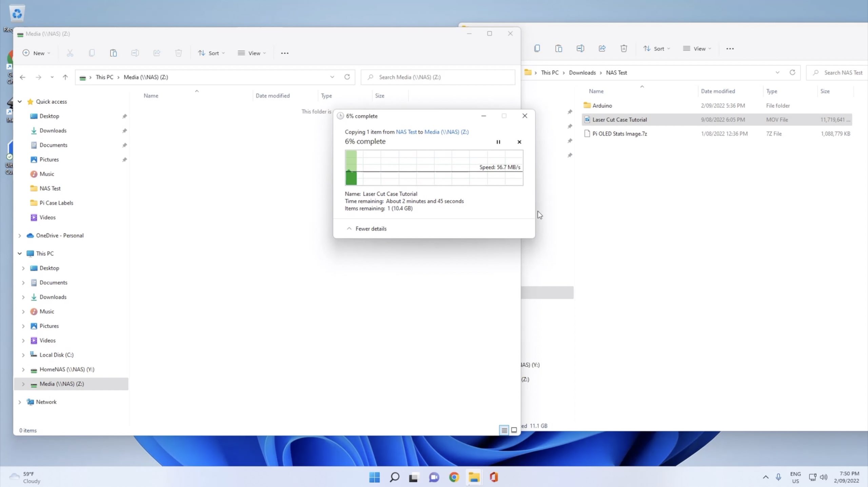Switch to the details view layout icon
The height and width of the screenshot is (487, 868).
coord(504,430)
